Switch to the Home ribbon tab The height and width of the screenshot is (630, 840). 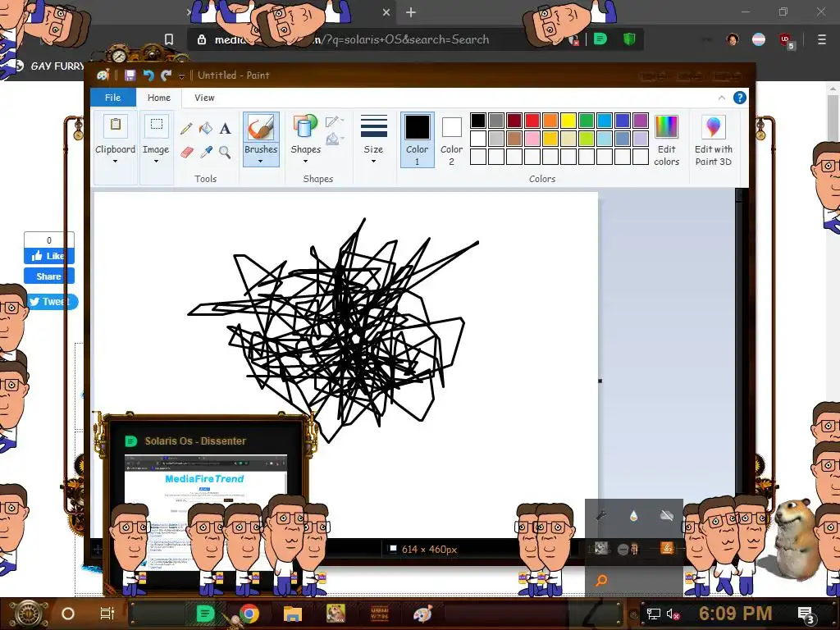(x=159, y=98)
